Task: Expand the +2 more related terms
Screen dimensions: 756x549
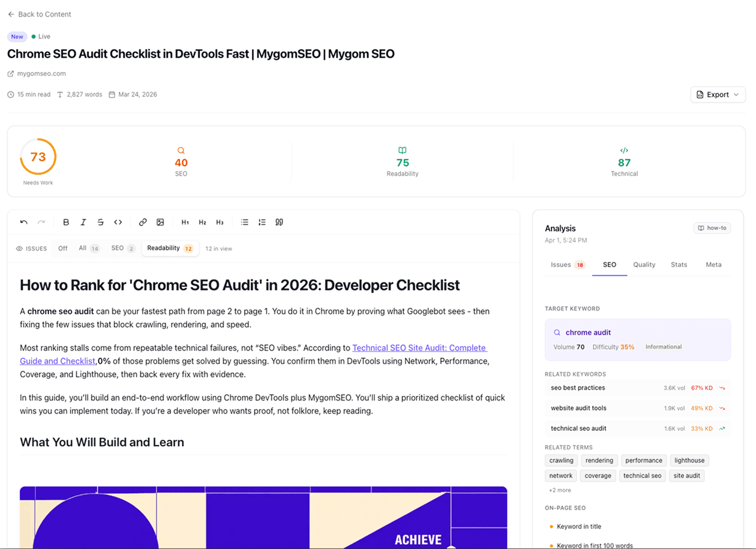Action: (560, 490)
